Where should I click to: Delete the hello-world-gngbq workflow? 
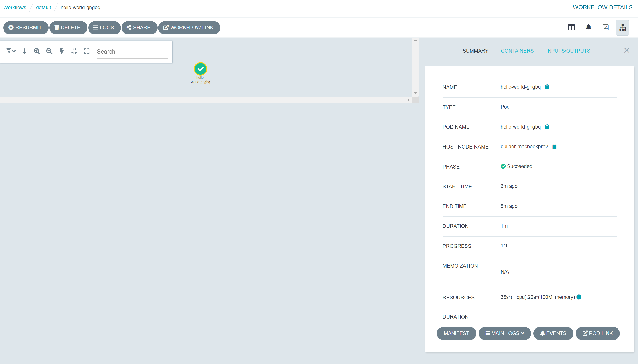click(68, 28)
